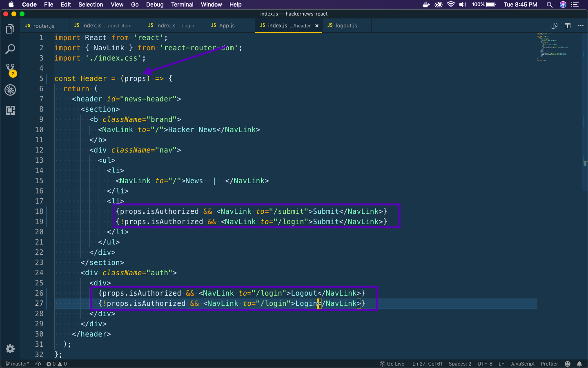Click Open Changes icon in editor toolbar
This screenshot has width=588, height=368.
pos(555,26)
